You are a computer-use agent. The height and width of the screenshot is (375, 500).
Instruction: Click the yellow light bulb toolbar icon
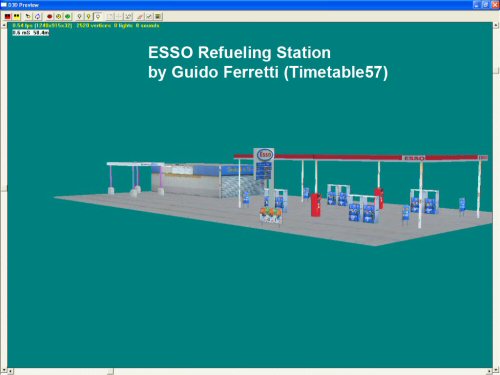(89, 16)
